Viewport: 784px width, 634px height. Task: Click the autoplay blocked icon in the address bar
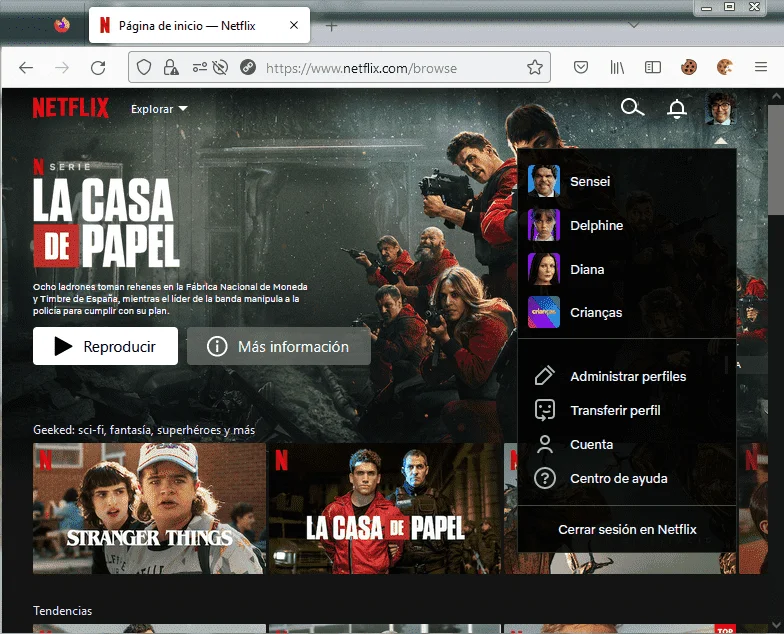pyautogui.click(x=220, y=67)
